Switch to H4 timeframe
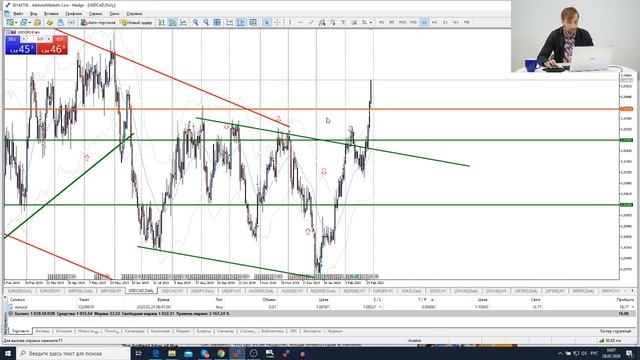This screenshot has width=640, height=360. pos(435,22)
